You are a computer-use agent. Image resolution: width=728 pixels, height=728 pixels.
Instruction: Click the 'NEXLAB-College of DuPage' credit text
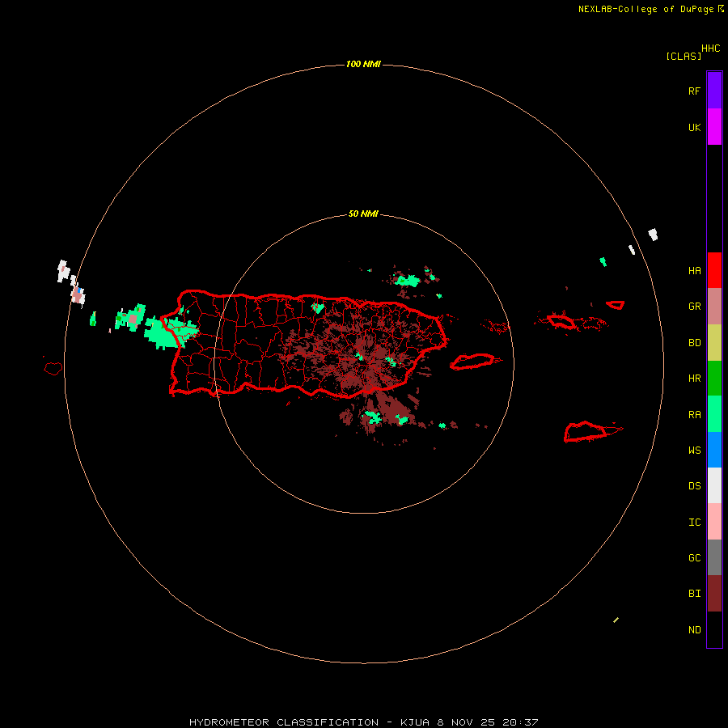pyautogui.click(x=645, y=9)
